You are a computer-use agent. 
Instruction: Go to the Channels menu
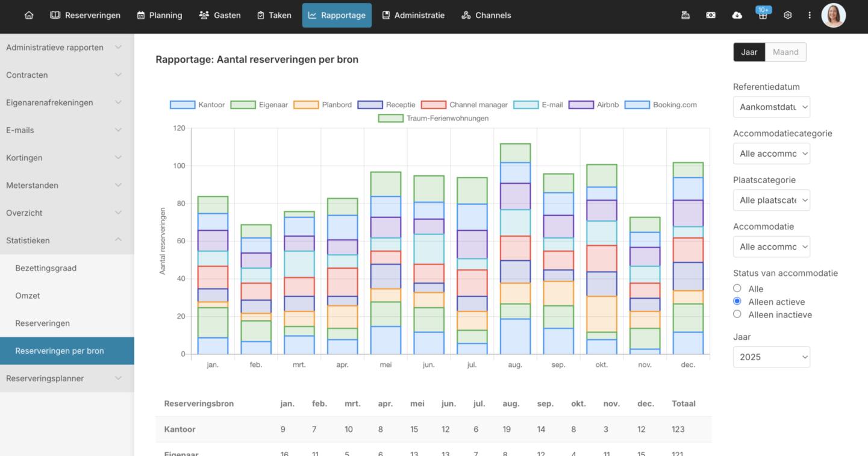(486, 15)
